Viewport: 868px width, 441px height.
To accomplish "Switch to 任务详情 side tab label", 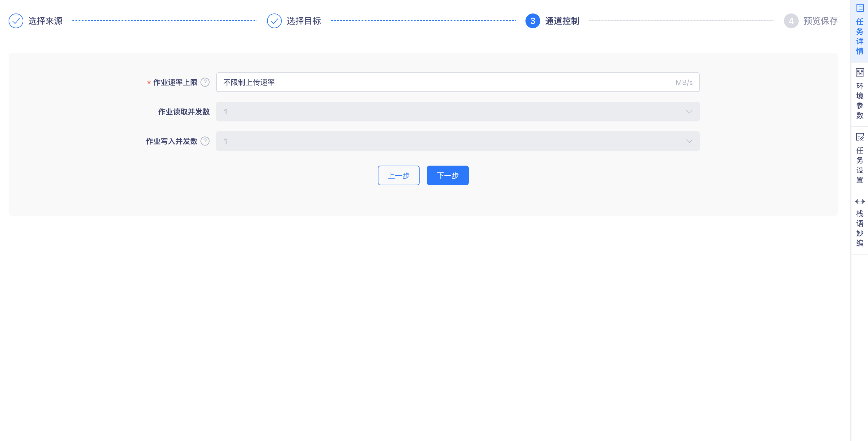I will click(860, 36).
